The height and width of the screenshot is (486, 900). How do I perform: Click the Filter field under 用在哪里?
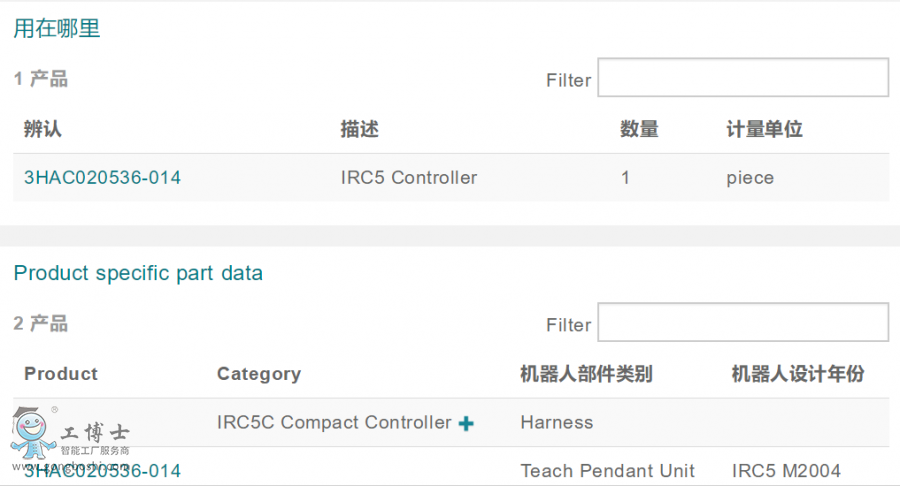742,78
